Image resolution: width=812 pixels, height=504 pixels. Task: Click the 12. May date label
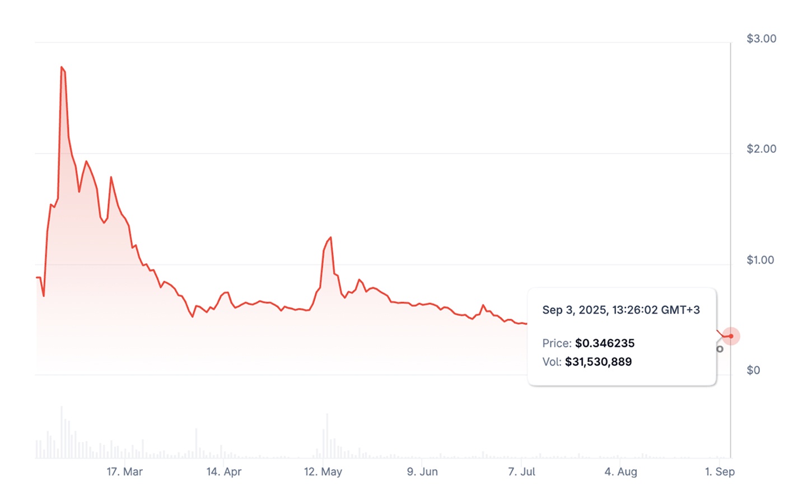[323, 472]
